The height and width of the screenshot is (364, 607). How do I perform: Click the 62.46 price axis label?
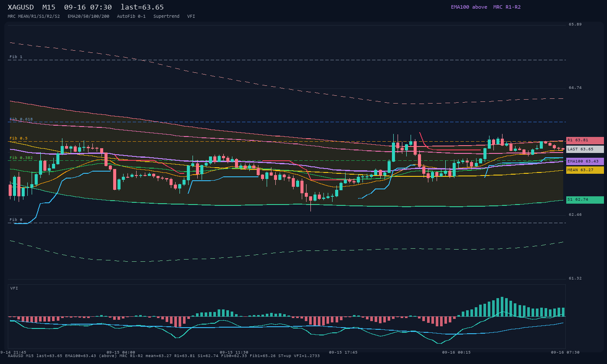[x=575, y=214]
